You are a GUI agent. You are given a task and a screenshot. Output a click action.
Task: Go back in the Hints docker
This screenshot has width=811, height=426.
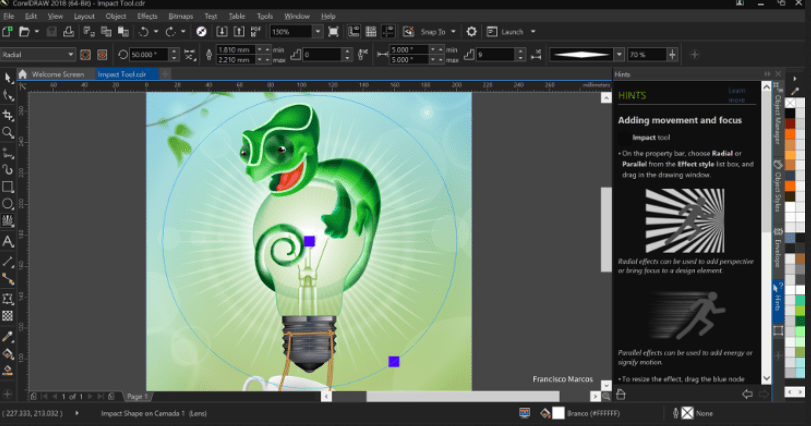747,394
